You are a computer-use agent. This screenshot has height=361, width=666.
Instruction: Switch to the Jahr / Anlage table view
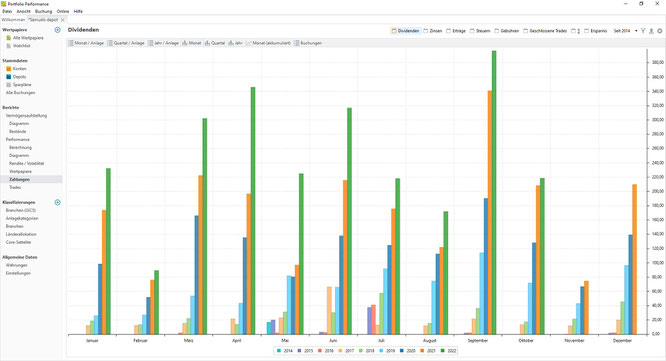click(x=163, y=43)
